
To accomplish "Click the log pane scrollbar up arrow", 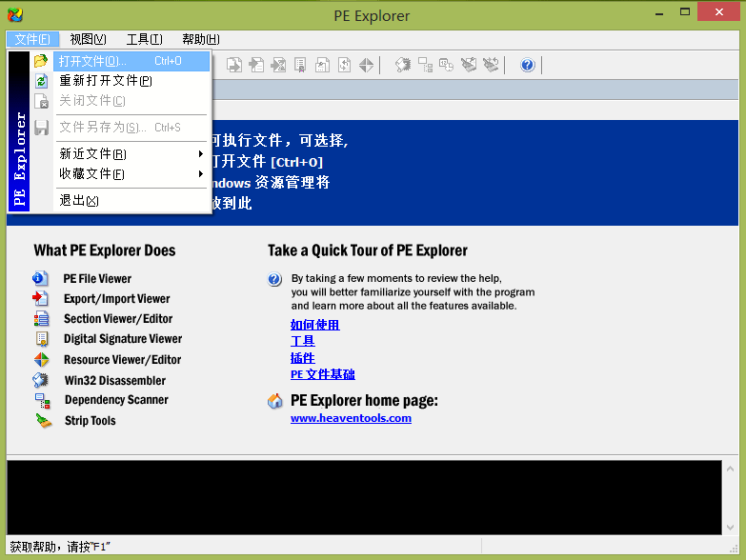I will pyautogui.click(x=731, y=469).
